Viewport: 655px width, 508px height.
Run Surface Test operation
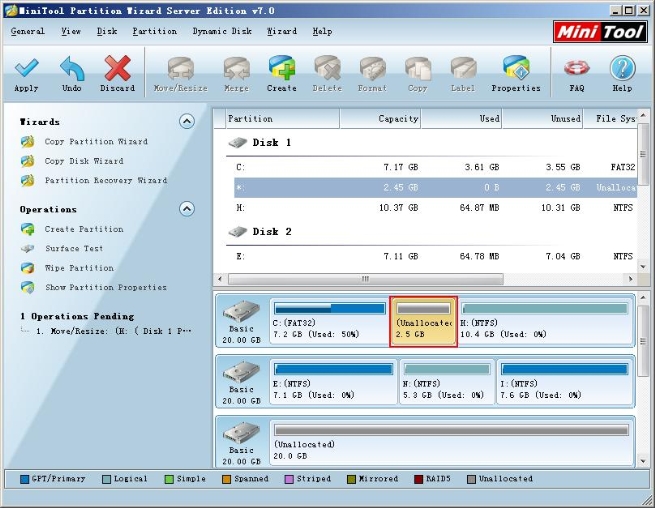click(74, 249)
